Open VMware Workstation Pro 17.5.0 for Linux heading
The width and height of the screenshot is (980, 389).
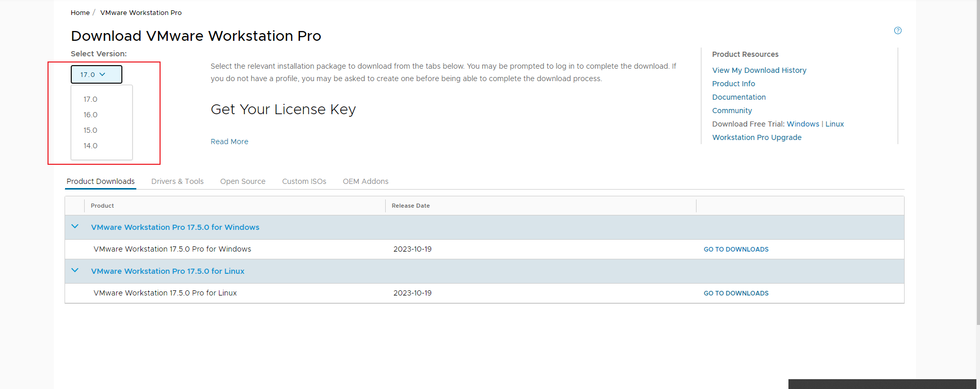click(168, 271)
